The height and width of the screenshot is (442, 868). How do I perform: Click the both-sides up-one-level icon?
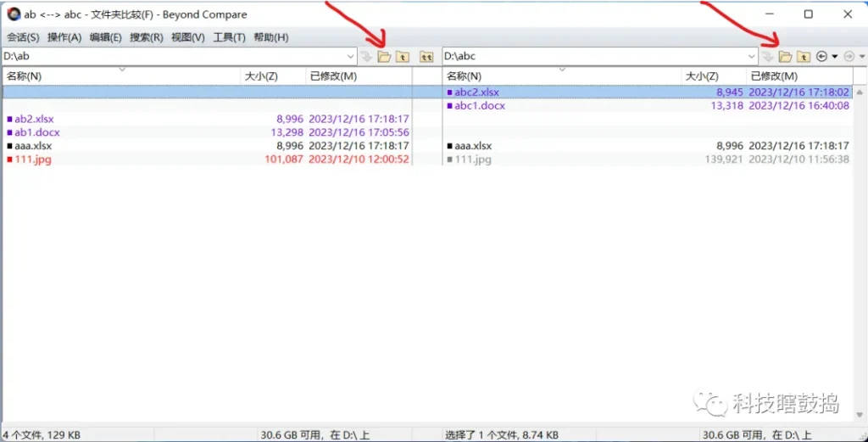click(x=426, y=57)
